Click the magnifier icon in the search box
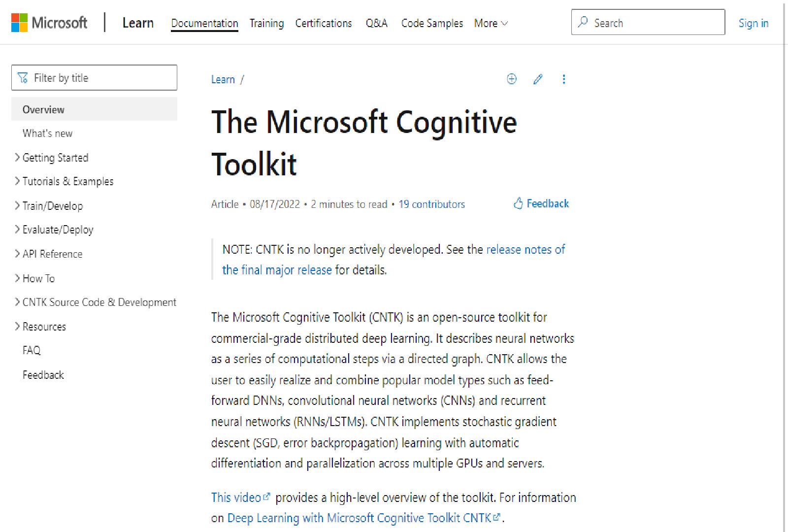The height and width of the screenshot is (532, 788). (583, 22)
